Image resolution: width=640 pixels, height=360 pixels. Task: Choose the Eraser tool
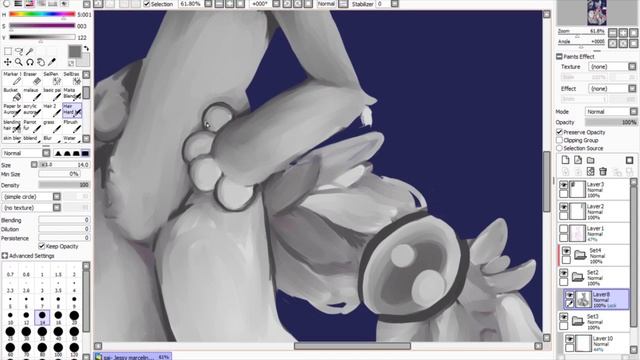pos(32,79)
